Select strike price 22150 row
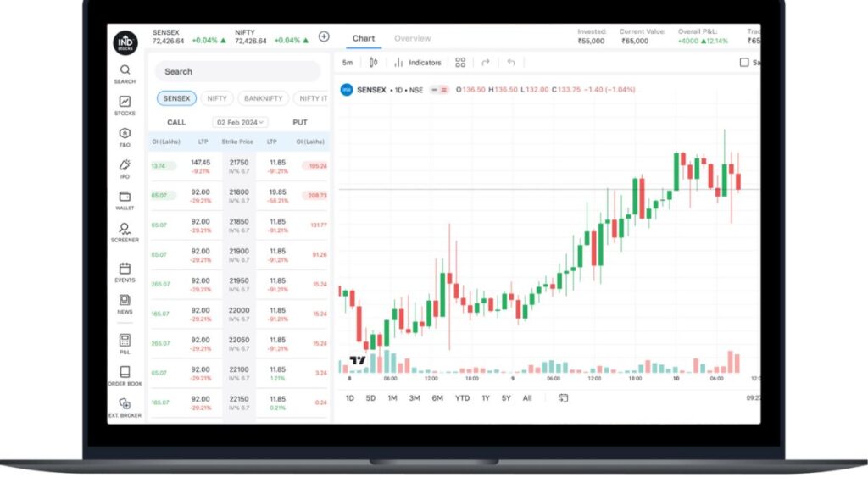868x483 pixels. pos(238,402)
